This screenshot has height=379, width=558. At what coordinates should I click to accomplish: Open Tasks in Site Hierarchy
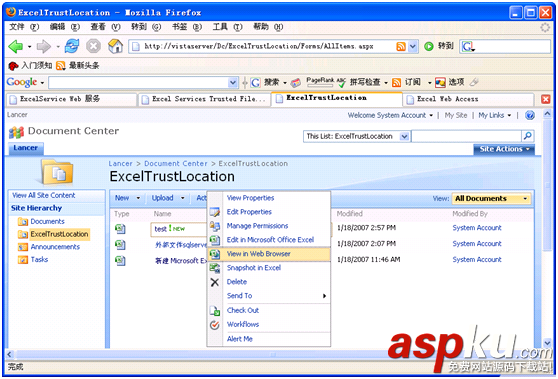[x=39, y=259]
